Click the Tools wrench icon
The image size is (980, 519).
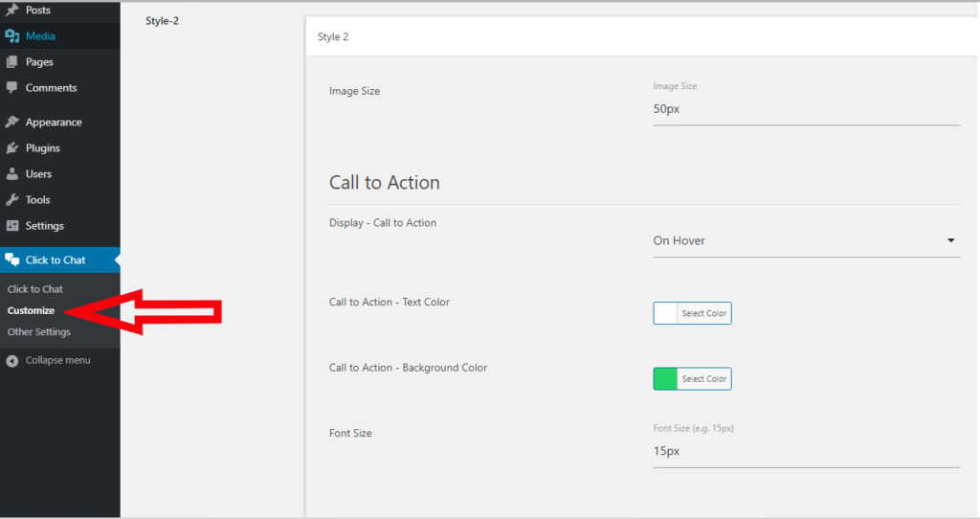point(11,200)
